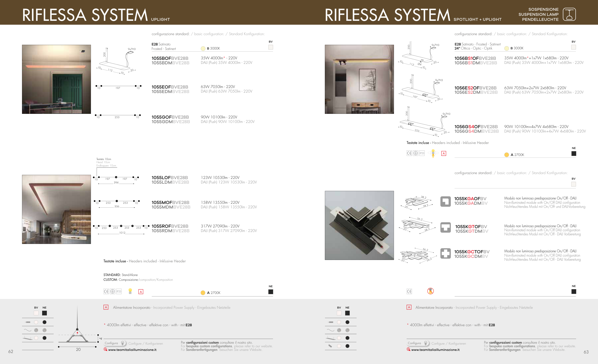Open the teamitaliailluminazione.it link on page 63
Image resolution: width=598 pixels, height=364 pixels.
[435, 350]
